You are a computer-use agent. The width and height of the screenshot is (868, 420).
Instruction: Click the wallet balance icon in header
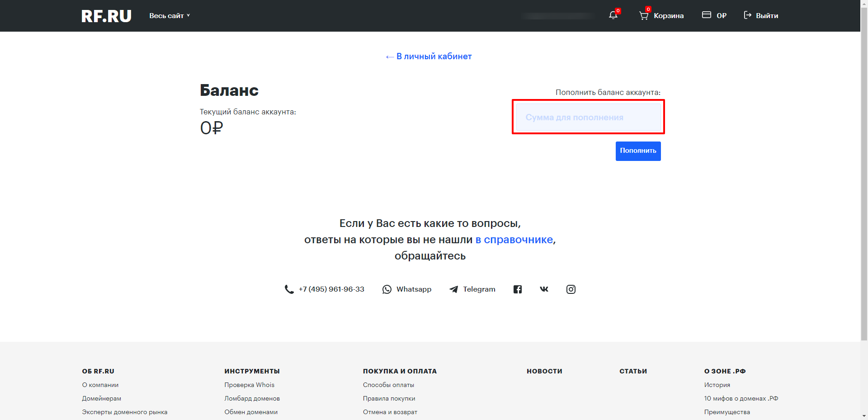pos(706,15)
